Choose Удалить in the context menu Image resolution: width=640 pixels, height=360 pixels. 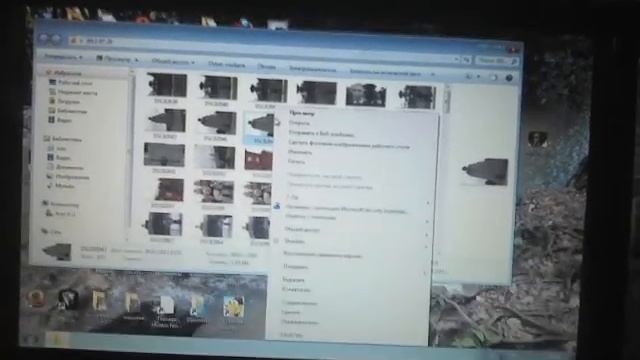291,313
